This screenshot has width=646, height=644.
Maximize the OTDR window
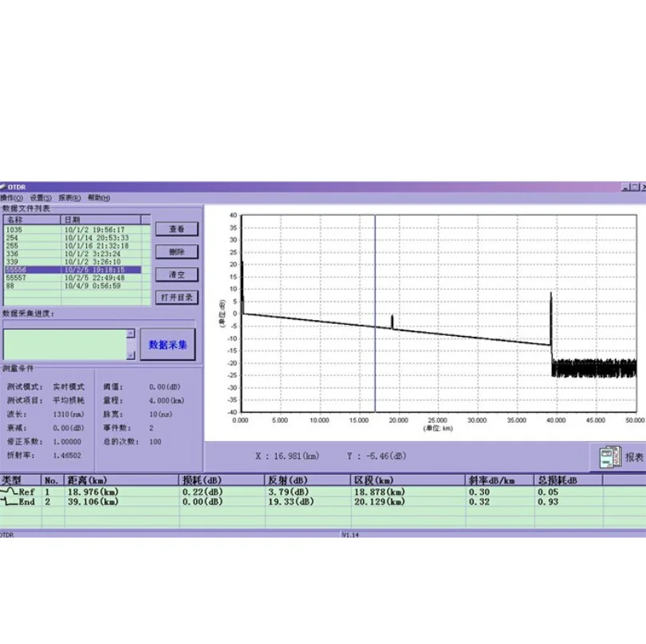click(x=634, y=188)
